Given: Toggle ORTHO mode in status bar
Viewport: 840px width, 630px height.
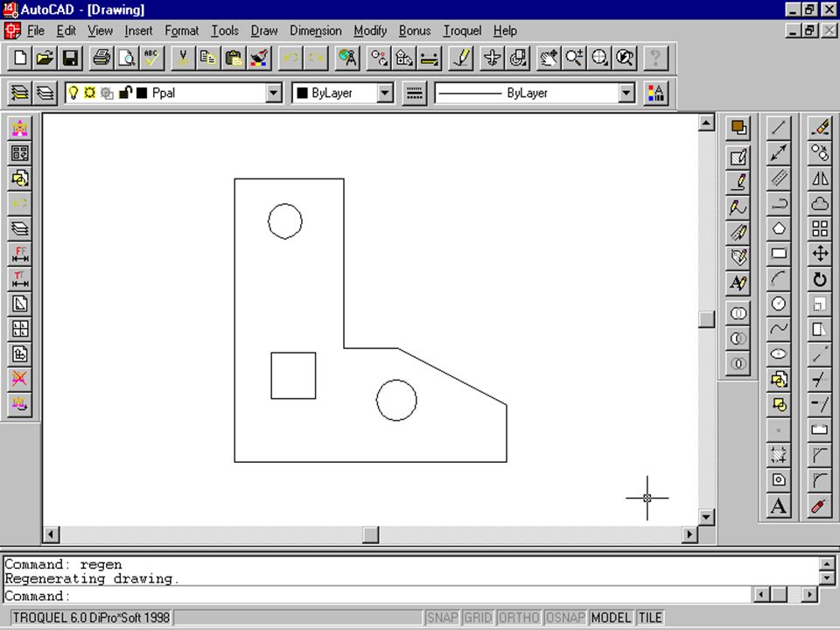Looking at the screenshot, I should [519, 618].
